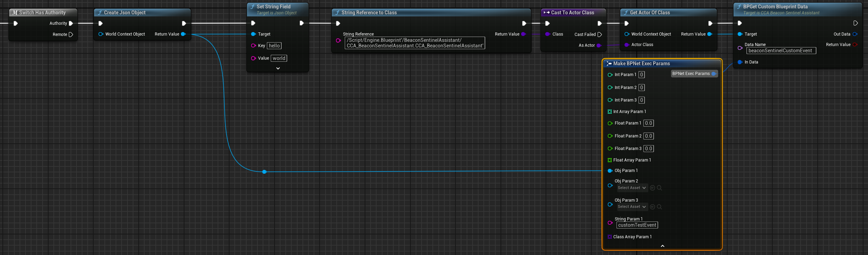Click the String Param 1 customTestEvent field
This screenshot has height=255, width=868.
(x=637, y=225)
